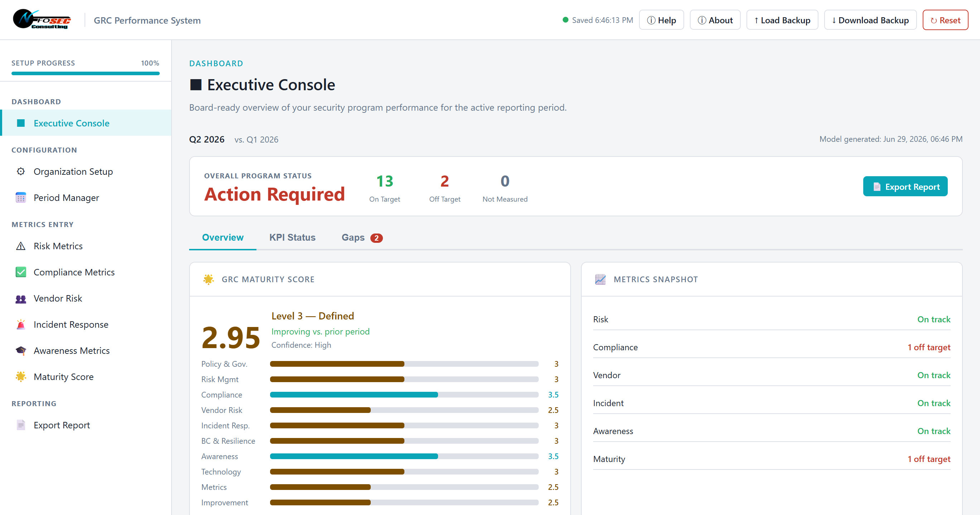Click the Help button
The height and width of the screenshot is (515, 980).
pyautogui.click(x=661, y=20)
